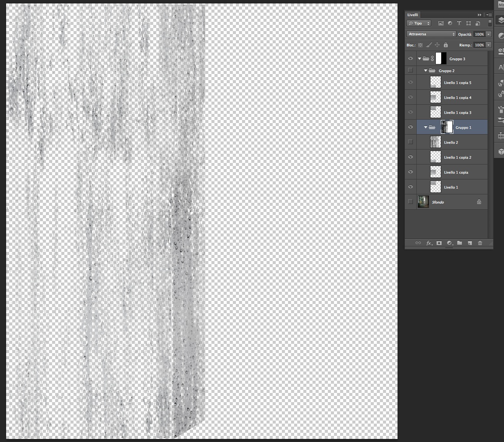The height and width of the screenshot is (442, 504).
Task: Collapse the Gruppo 1 group
Action: (x=425, y=127)
